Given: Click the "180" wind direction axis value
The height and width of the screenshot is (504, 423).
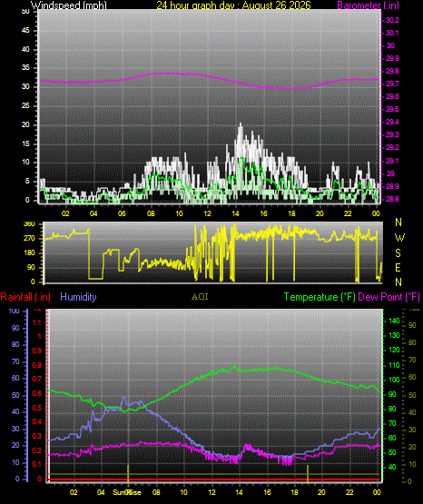Looking at the screenshot, I should [30, 253].
